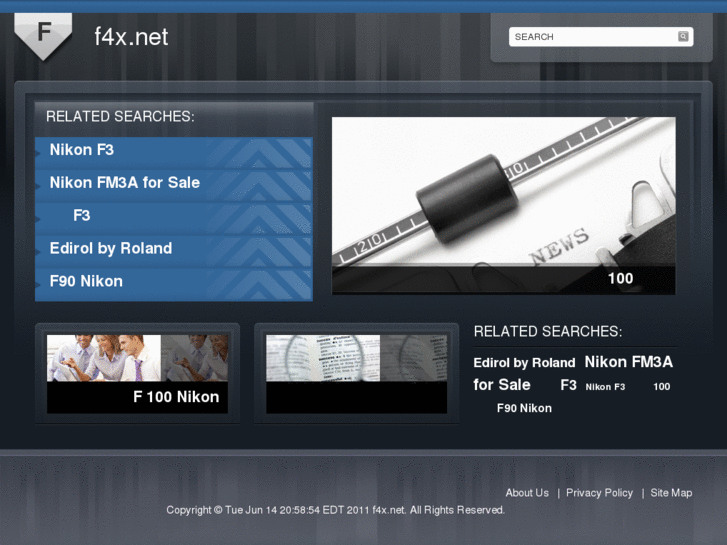Open the Site Map footer link
The width and height of the screenshot is (727, 545).
671,493
